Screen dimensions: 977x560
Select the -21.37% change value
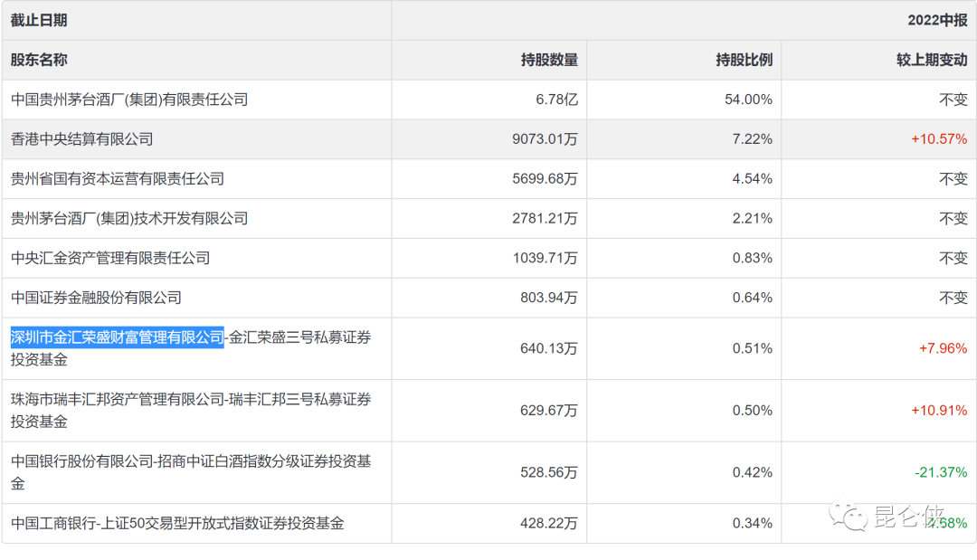[x=940, y=472]
